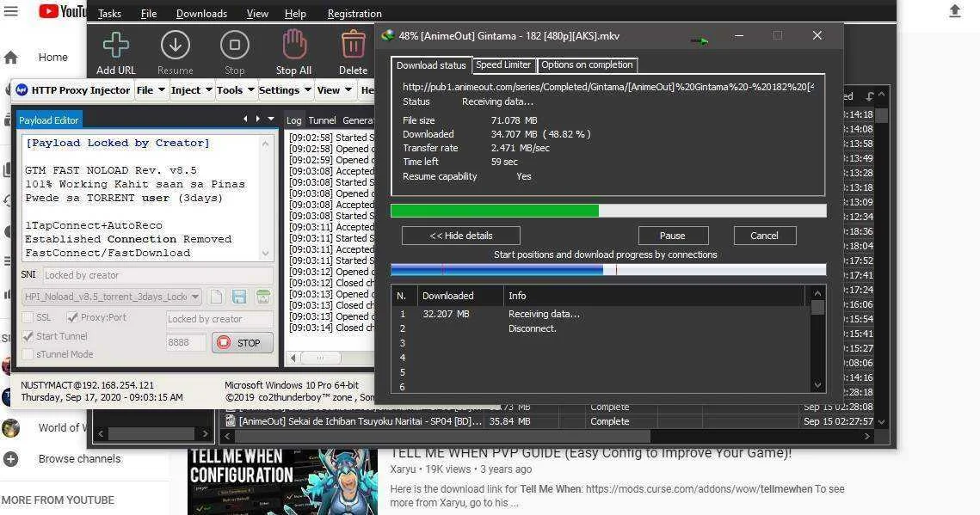Image resolution: width=980 pixels, height=515 pixels.
Task: Open YouTube hamburger menu
Action: (x=11, y=11)
